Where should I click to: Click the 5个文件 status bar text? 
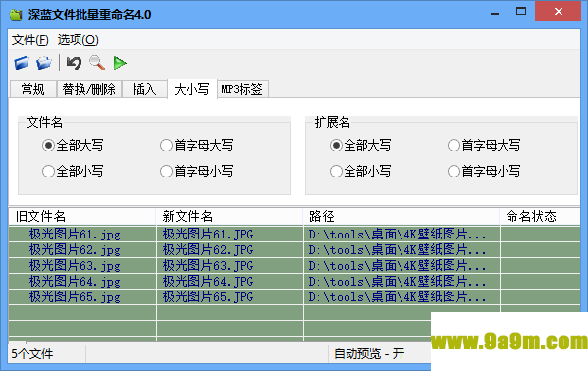(32, 354)
